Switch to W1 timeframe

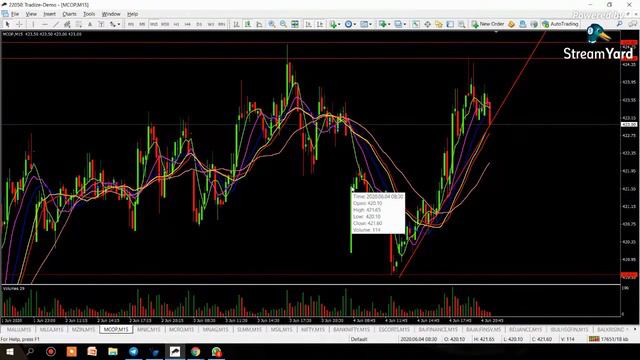pos(211,24)
